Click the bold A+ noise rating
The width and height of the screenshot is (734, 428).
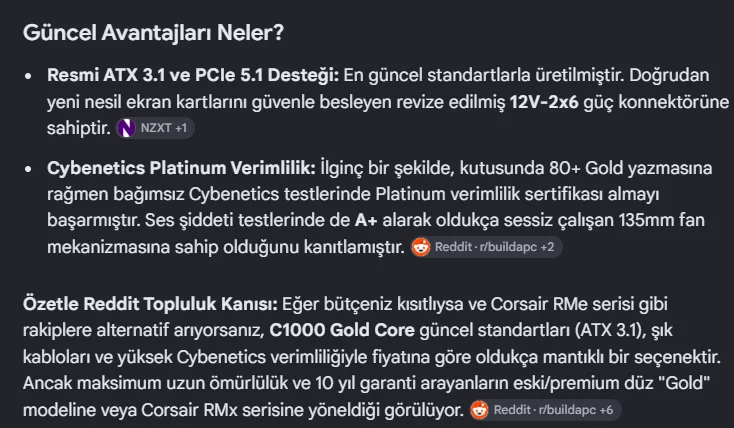(x=366, y=220)
